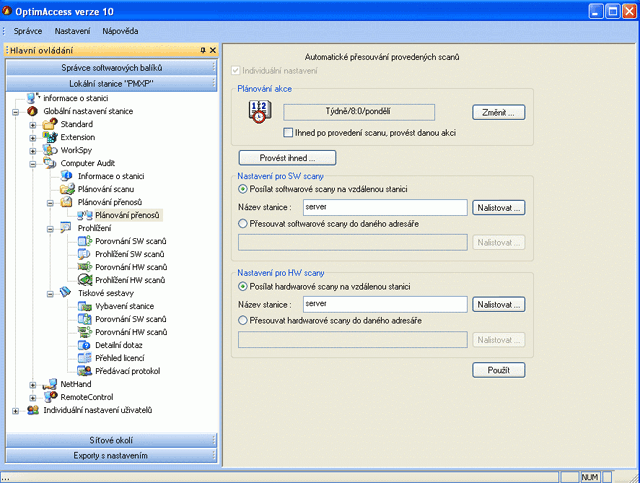The height and width of the screenshot is (483, 640).
Task: Click the computer icon beside 'informace o stanici'
Action: coord(33,98)
